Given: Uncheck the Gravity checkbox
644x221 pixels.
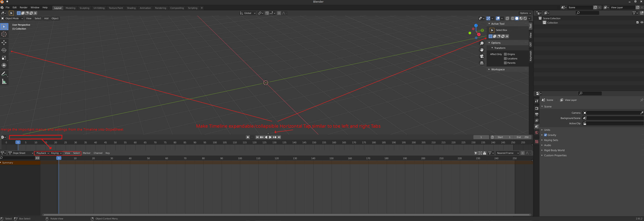Looking at the screenshot, I should (546, 135).
